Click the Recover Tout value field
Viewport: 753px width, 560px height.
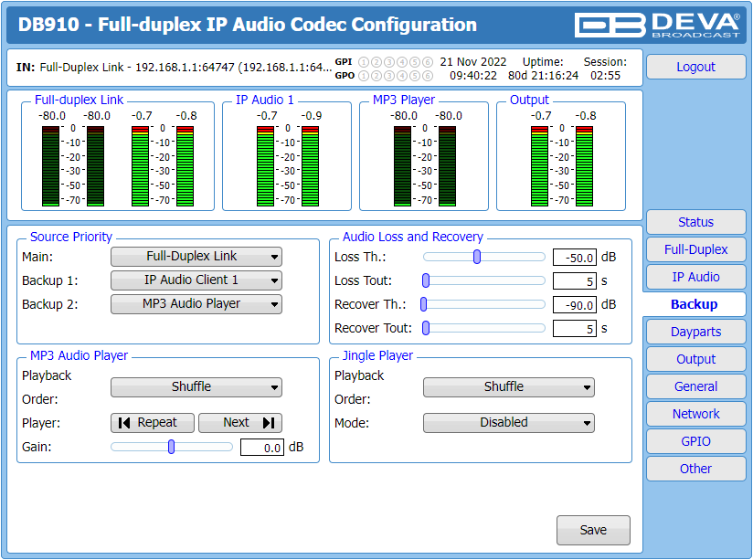[x=575, y=329]
